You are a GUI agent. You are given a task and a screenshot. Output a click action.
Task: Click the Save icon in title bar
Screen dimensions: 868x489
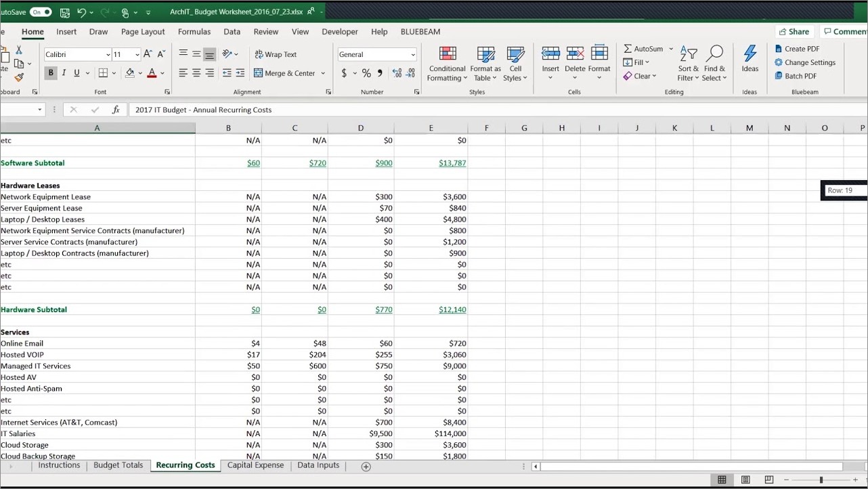coord(65,12)
